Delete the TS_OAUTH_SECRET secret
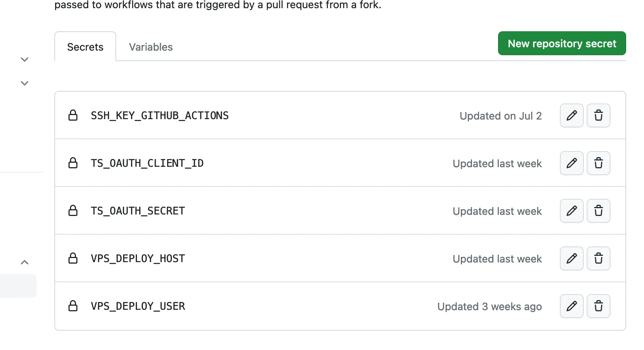Image resolution: width=644 pixels, height=350 pixels. point(599,211)
